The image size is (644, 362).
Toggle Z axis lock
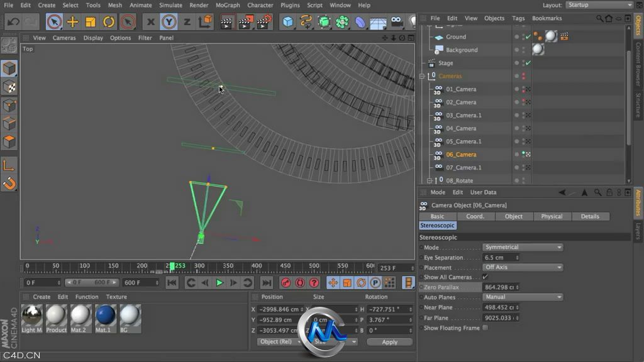[x=187, y=22]
